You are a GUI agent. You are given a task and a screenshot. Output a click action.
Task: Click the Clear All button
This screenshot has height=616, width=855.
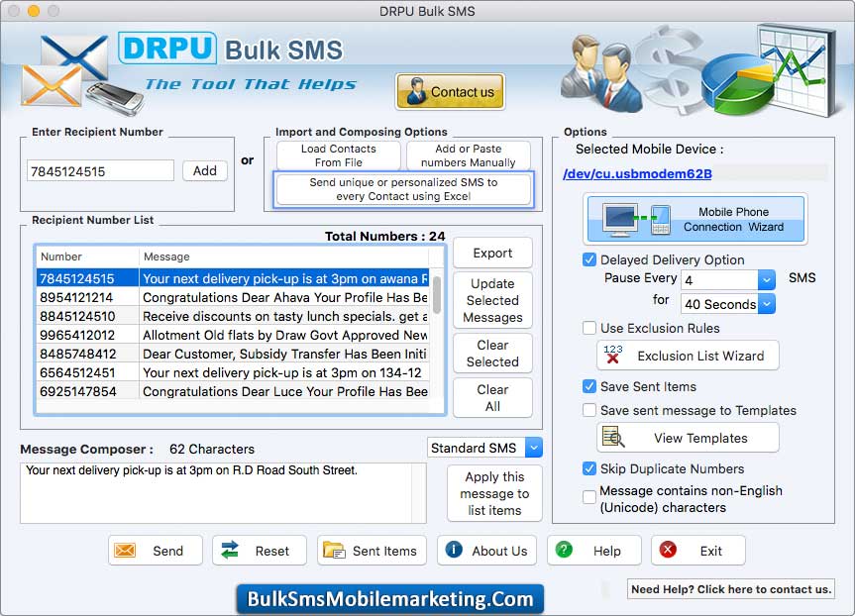[492, 398]
